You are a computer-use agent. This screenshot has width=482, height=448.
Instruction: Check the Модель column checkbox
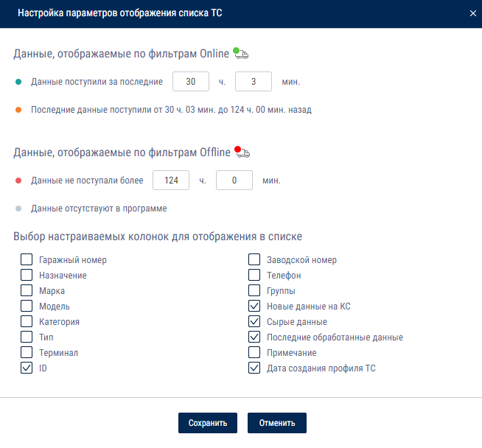(x=27, y=306)
